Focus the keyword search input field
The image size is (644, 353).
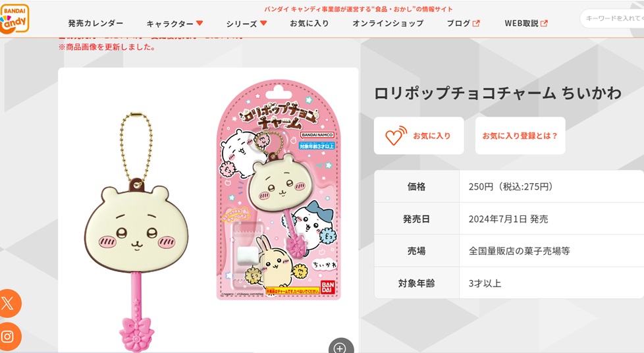612,18
